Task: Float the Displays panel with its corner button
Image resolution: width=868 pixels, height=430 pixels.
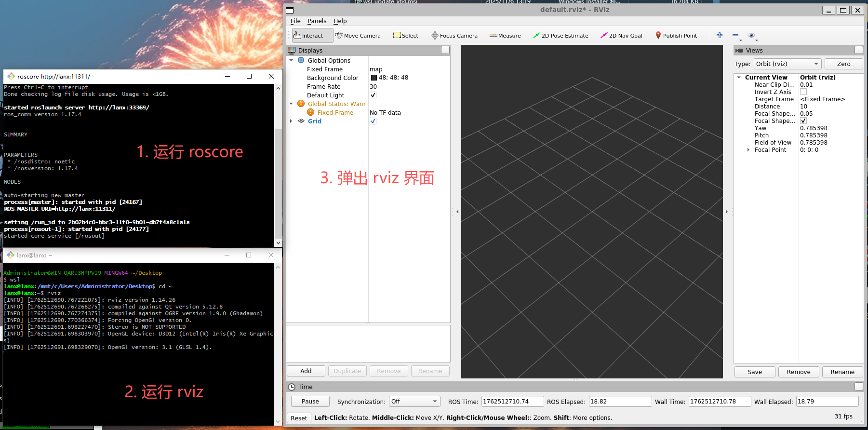Action: tap(445, 50)
